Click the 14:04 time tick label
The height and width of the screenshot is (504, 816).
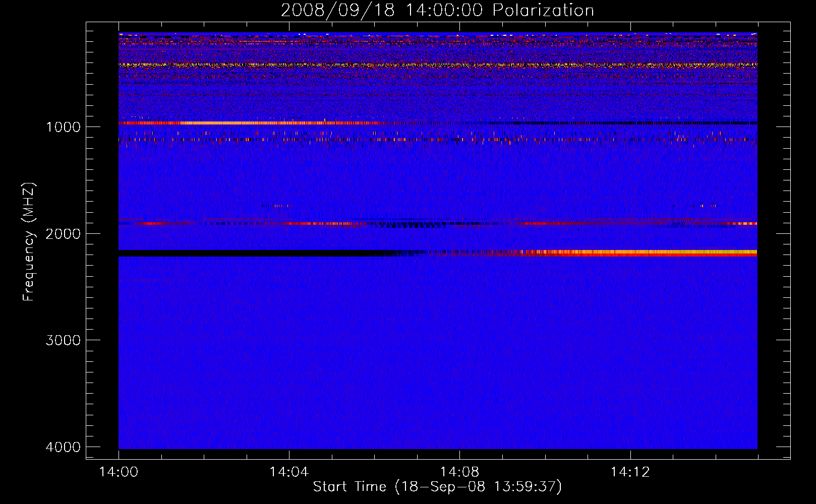(289, 472)
